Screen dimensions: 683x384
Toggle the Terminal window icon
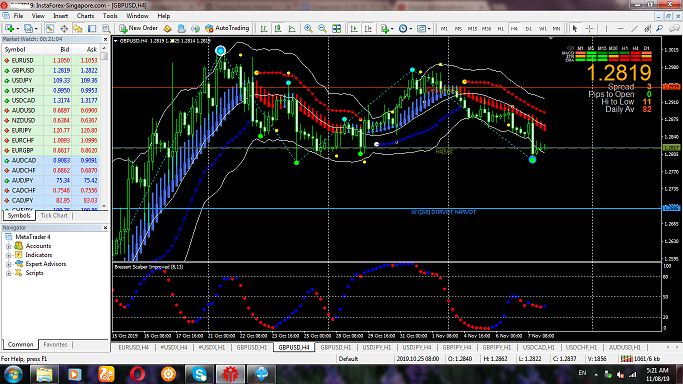(92, 28)
